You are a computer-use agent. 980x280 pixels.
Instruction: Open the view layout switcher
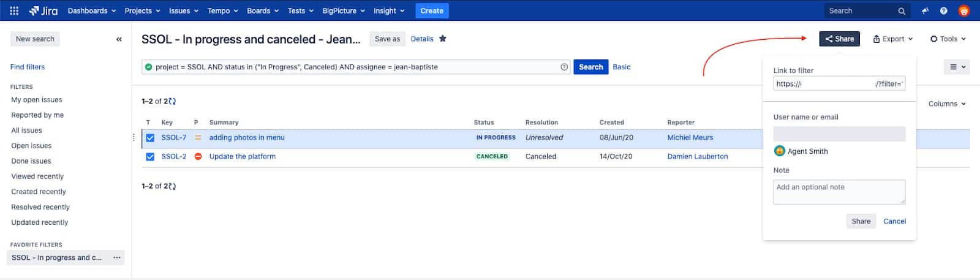[957, 67]
